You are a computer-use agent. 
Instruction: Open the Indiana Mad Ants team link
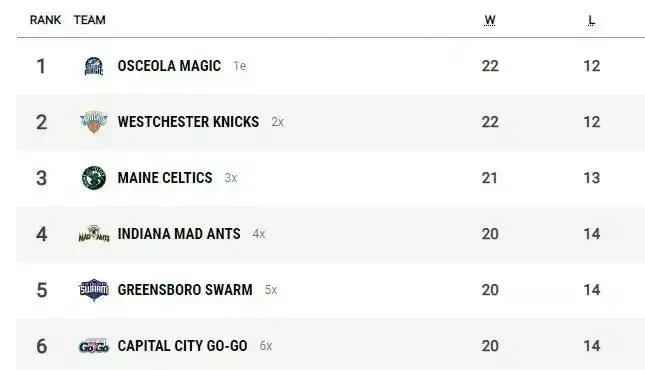179,234
